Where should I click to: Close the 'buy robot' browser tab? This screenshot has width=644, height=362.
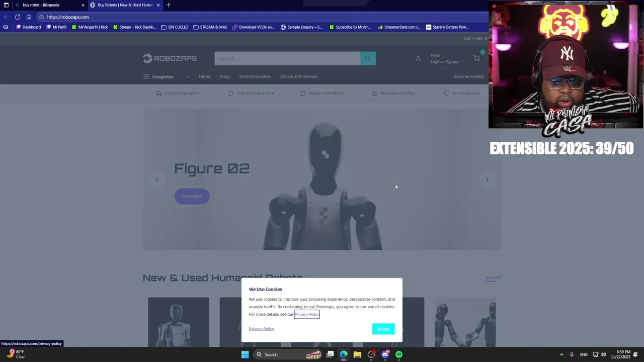pyautogui.click(x=83, y=5)
